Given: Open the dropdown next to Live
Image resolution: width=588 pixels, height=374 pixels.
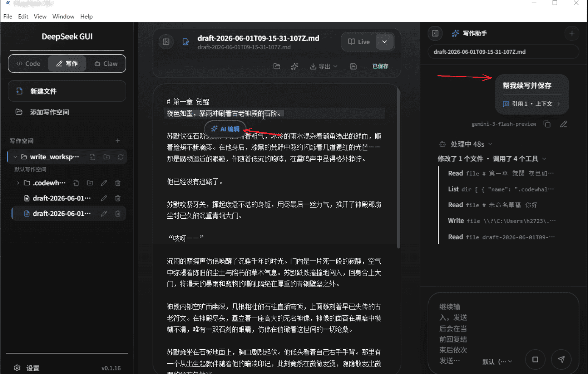Looking at the screenshot, I should pos(384,42).
